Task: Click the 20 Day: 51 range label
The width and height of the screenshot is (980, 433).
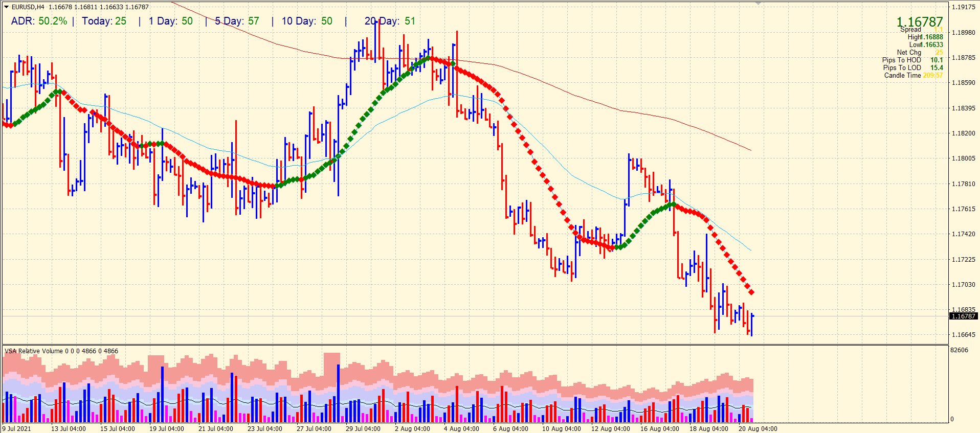Action: [390, 21]
